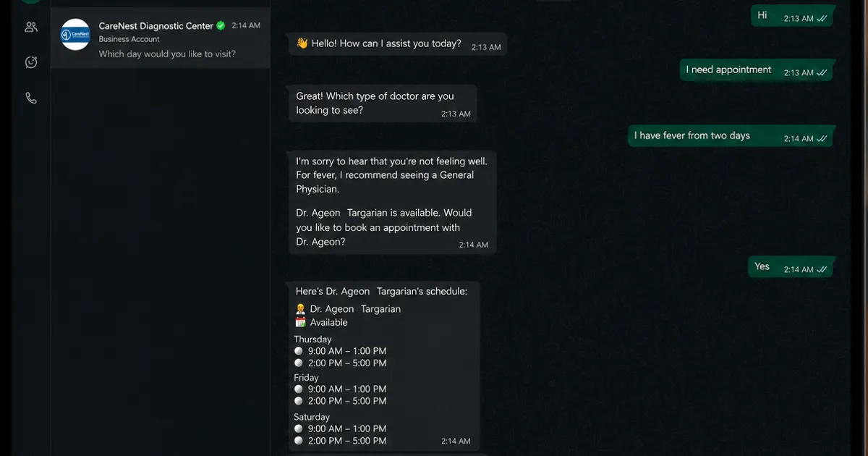This screenshot has width=868, height=456.
Task: Open the CareNest Diagnostic Center chat
Action: coord(161,38)
